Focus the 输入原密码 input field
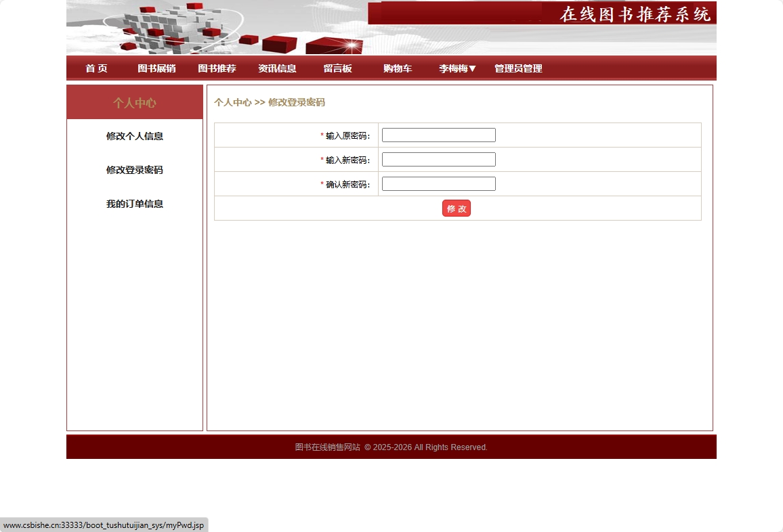 pos(438,135)
